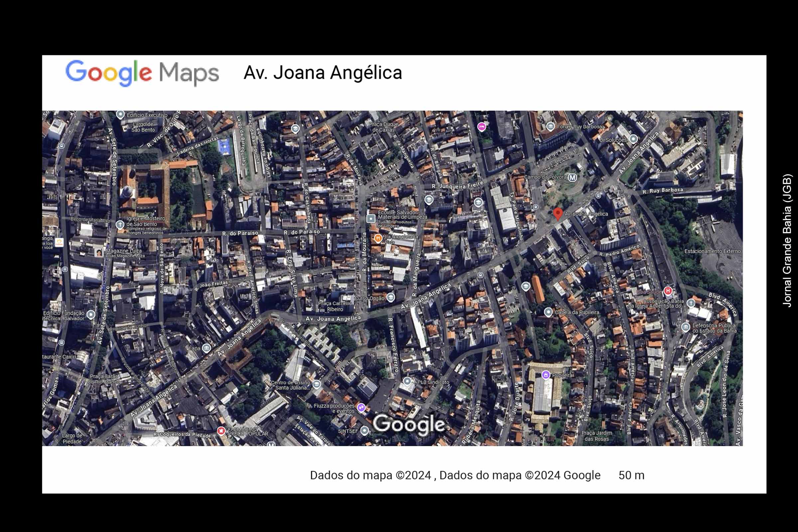Open the Edifício Executivo marker

(x=120, y=114)
